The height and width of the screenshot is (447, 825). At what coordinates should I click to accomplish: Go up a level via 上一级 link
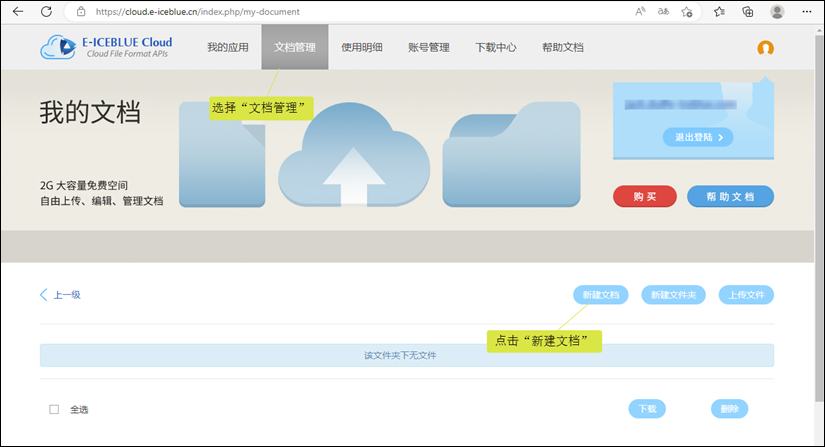tap(61, 294)
